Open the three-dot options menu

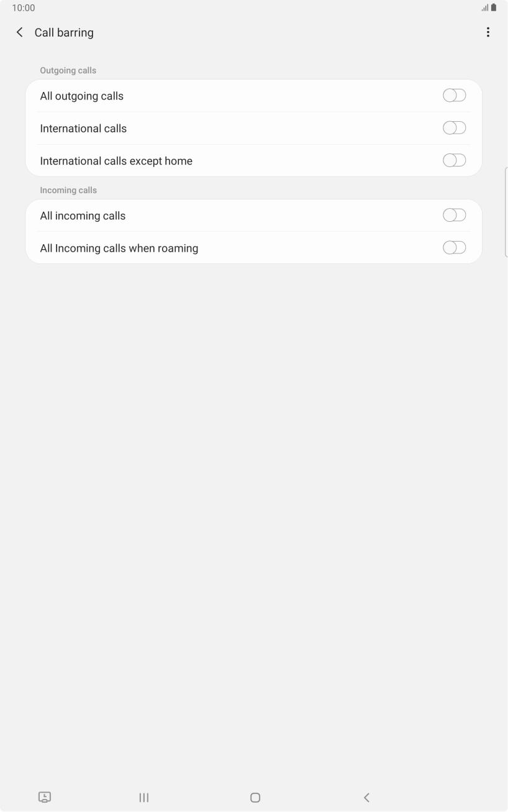click(x=488, y=32)
